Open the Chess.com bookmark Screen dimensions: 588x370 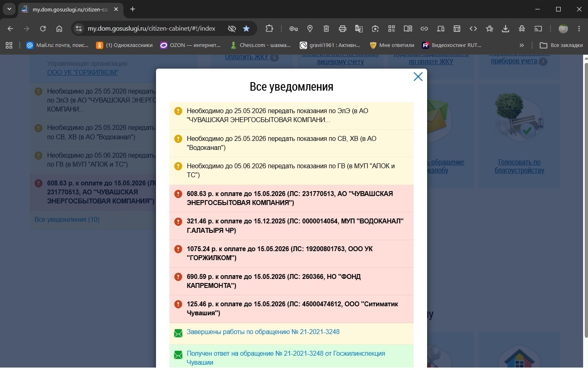[261, 45]
